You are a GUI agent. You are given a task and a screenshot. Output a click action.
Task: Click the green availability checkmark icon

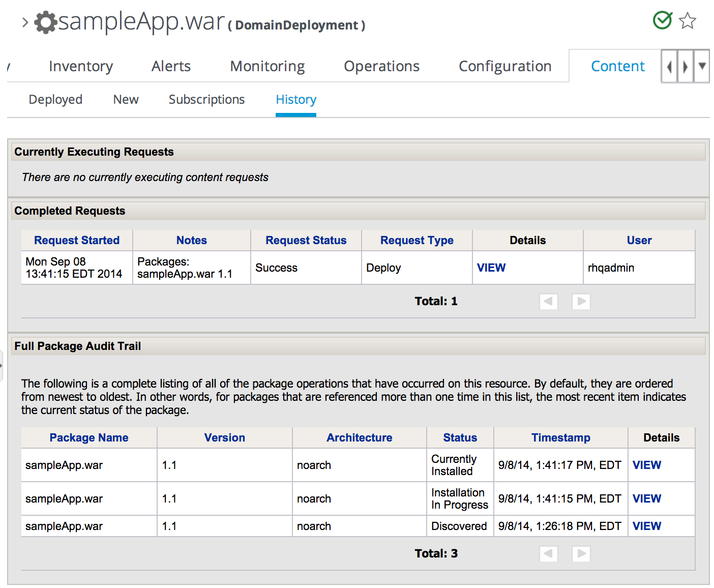click(663, 20)
